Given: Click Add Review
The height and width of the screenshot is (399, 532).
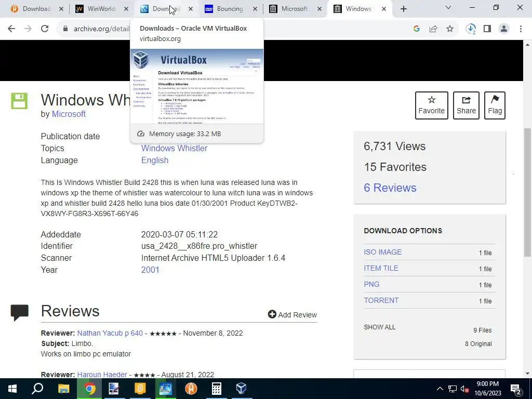Looking at the screenshot, I should point(292,314).
